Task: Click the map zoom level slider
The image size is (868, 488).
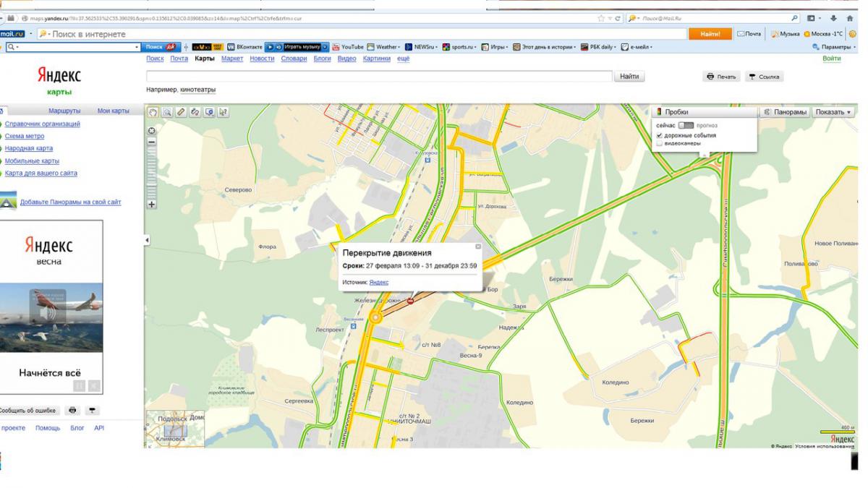Action: (x=152, y=174)
